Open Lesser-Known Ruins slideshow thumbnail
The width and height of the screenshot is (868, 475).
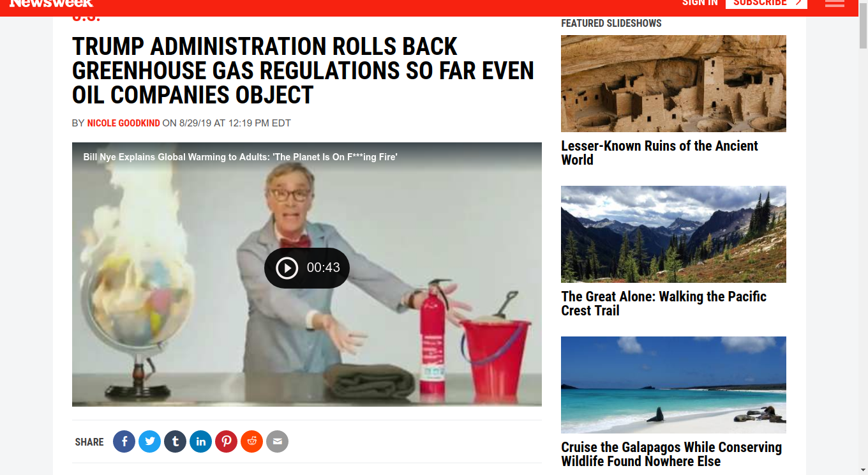(x=673, y=84)
